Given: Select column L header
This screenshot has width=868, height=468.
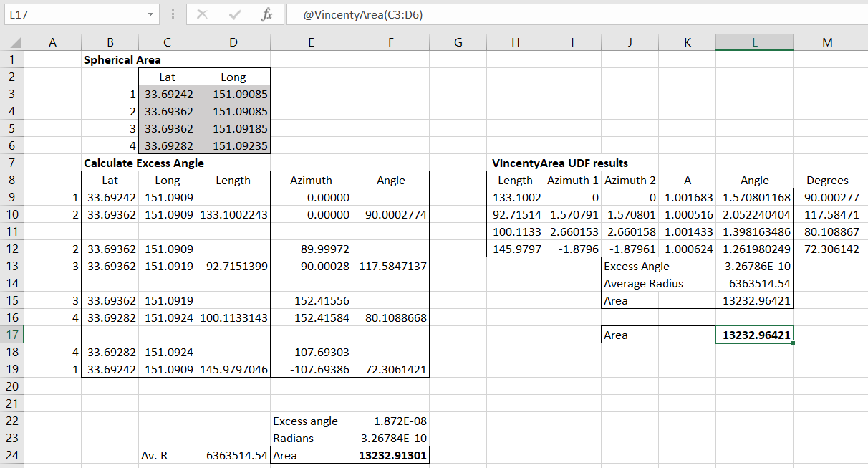Looking at the screenshot, I should point(754,42).
